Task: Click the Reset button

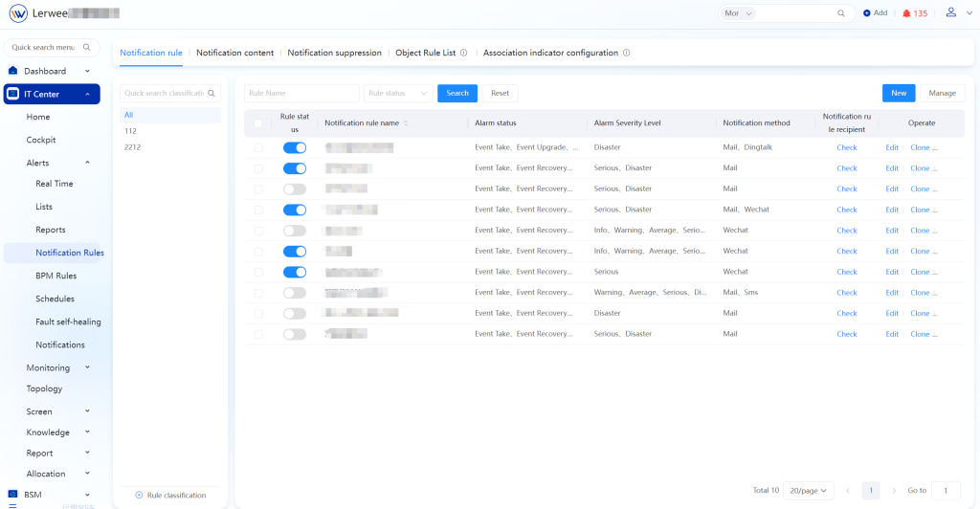Action: point(500,93)
